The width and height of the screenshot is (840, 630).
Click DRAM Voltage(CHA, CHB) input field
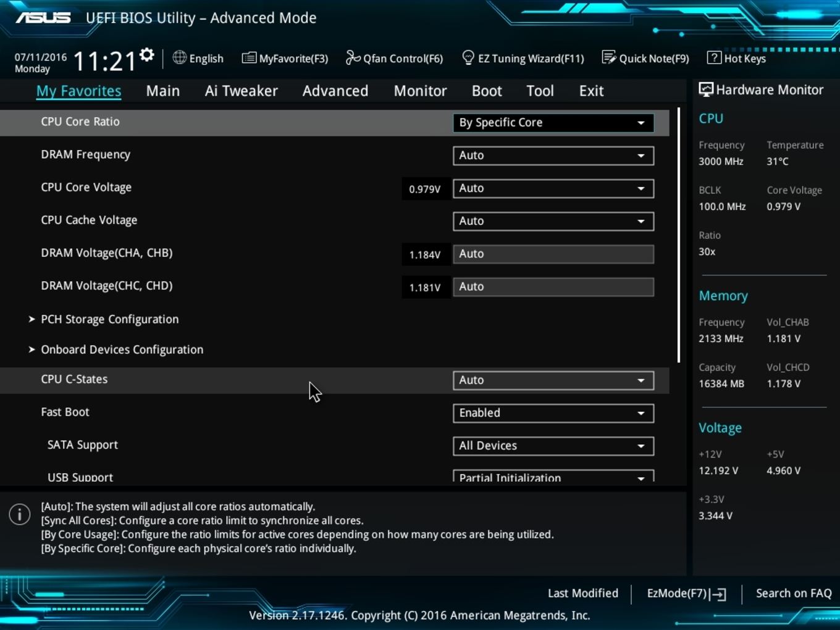click(x=553, y=253)
